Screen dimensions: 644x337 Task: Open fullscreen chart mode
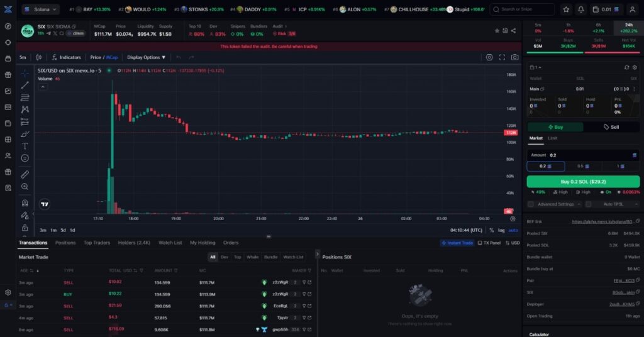[502, 57]
